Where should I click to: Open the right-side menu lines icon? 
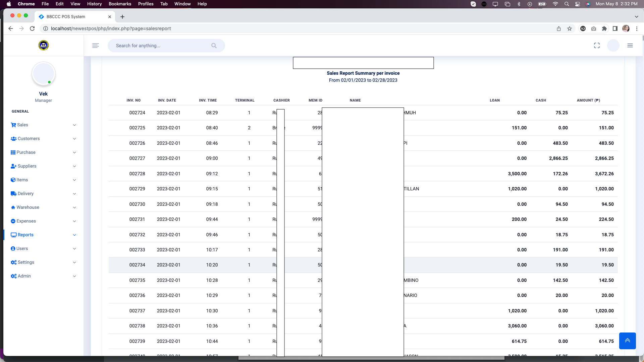click(x=630, y=46)
